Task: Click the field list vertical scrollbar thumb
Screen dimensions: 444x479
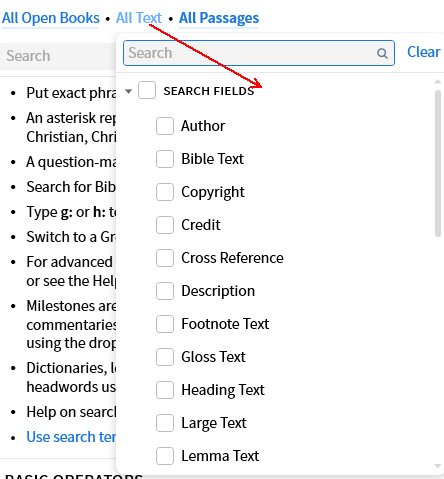Action: click(x=438, y=163)
